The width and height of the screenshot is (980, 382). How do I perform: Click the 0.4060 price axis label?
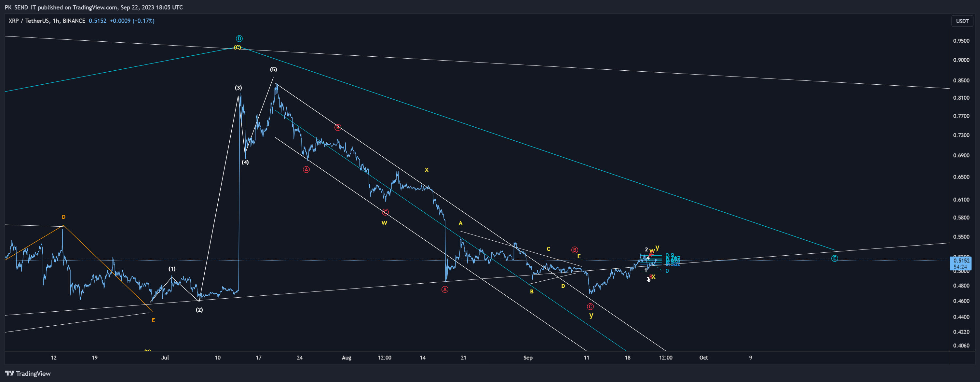coord(961,346)
